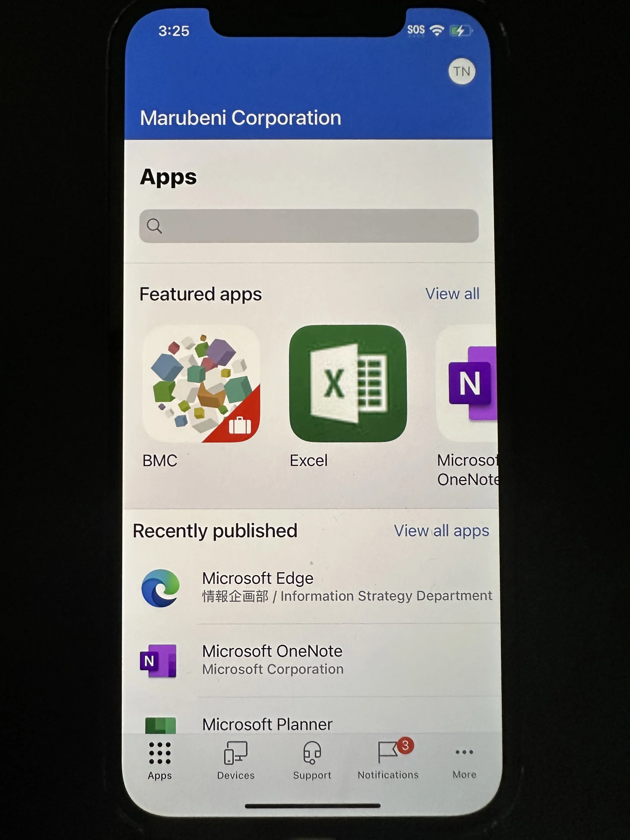Image resolution: width=630 pixels, height=840 pixels.
Task: Tap View all apps link
Action: click(x=442, y=531)
